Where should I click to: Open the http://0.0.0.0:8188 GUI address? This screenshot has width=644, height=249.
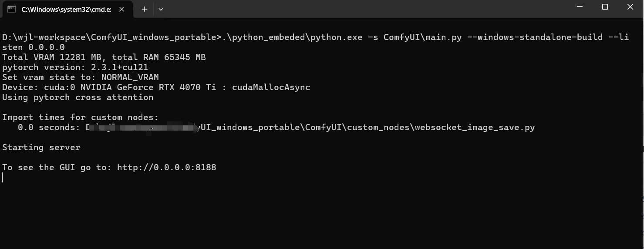point(167,168)
